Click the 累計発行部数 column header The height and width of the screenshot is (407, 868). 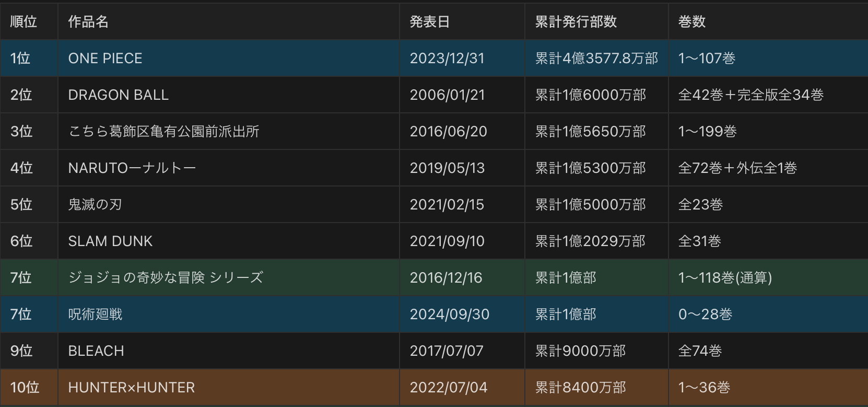point(576,21)
